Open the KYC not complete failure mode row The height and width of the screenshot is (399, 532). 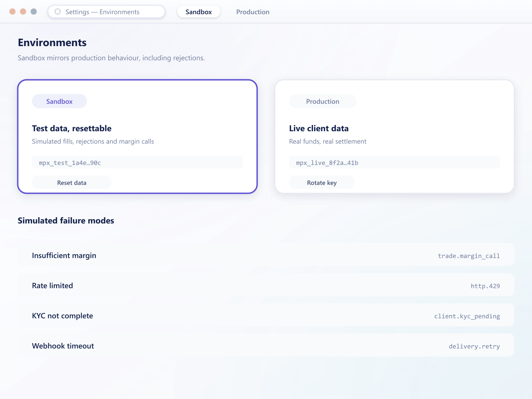click(x=266, y=315)
